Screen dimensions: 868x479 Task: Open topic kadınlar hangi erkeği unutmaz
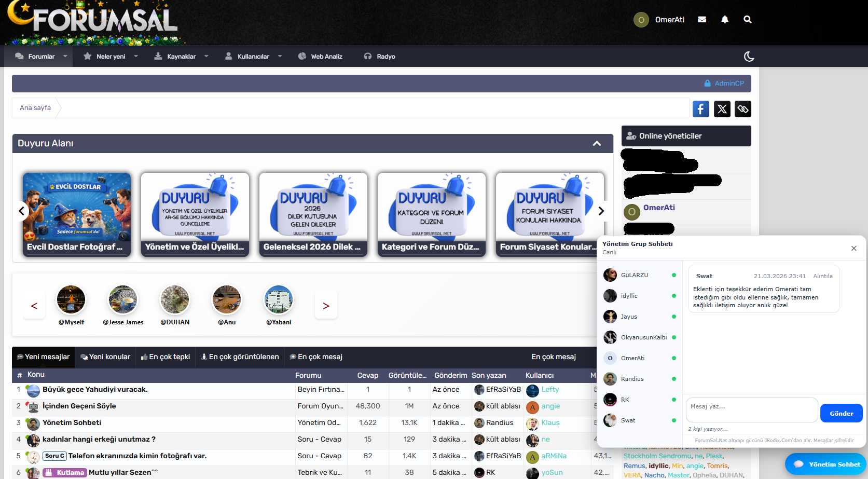pos(99,440)
